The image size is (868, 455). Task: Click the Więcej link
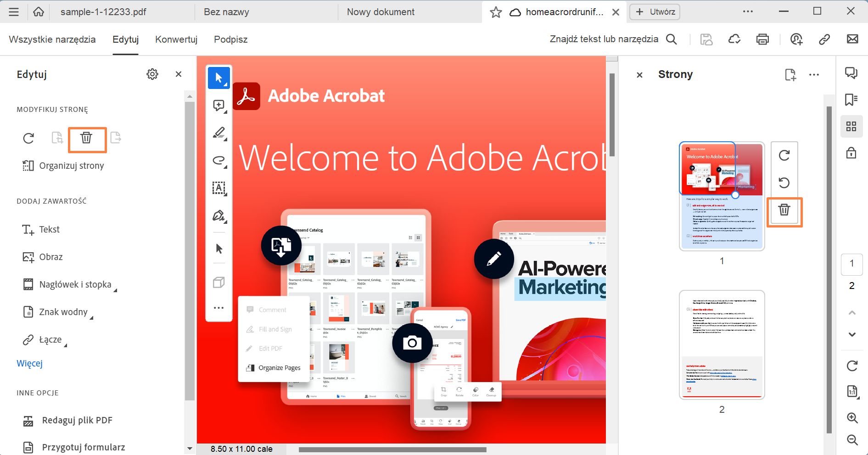30,363
